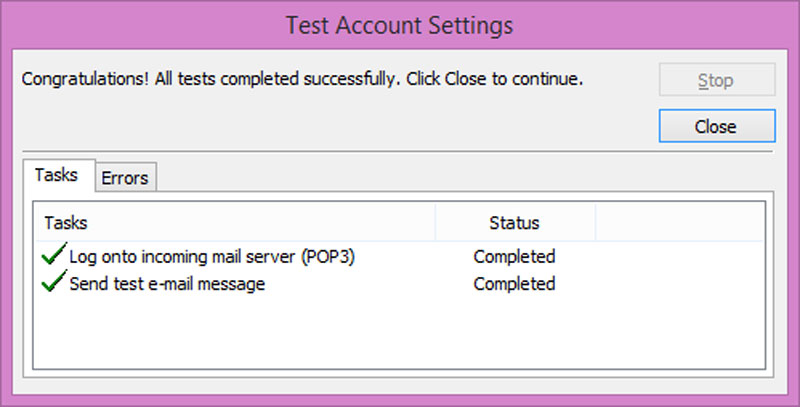Click the empty tab strip area right of Errors
The height and width of the screenshot is (407, 800).
coord(465,177)
